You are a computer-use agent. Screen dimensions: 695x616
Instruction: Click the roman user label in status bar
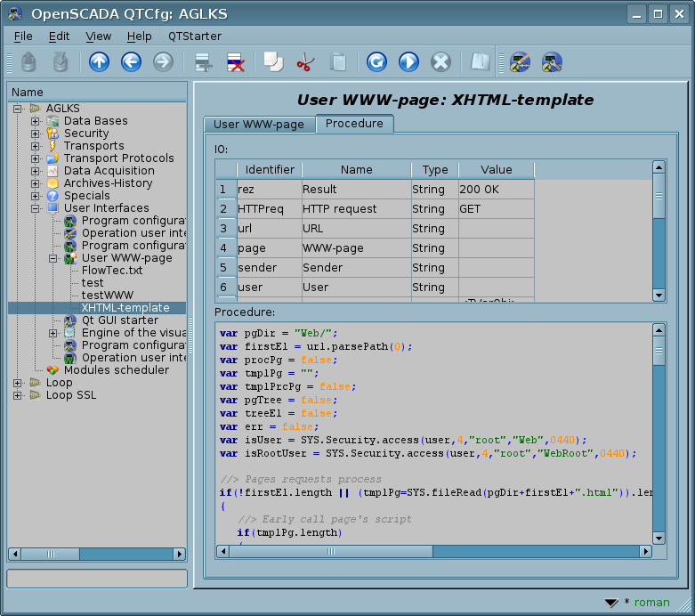click(651, 603)
